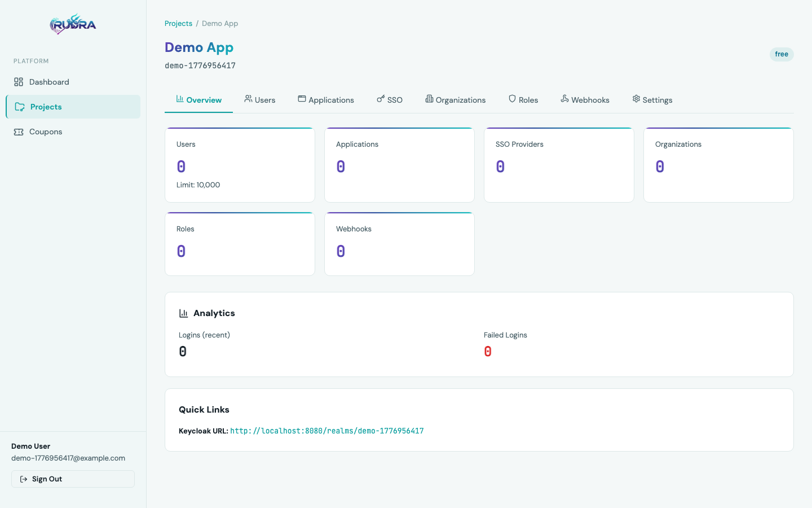Click the Dashboard grid icon
The width and height of the screenshot is (812, 508).
click(19, 82)
